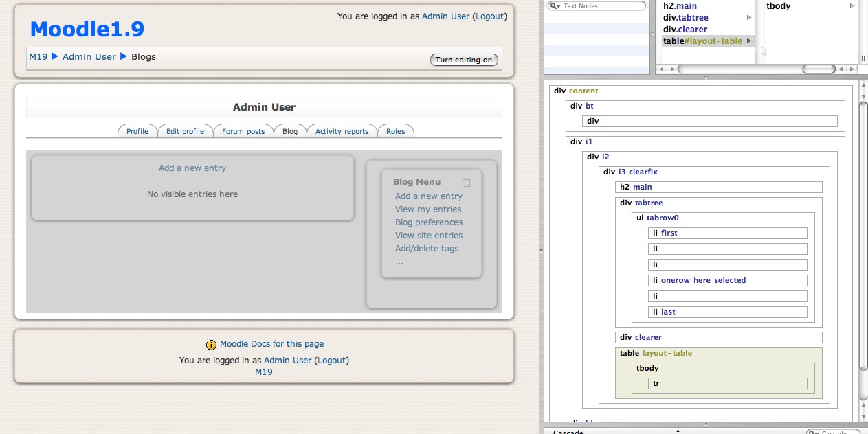868x434 pixels.
Task: Click Cascade panel header label
Action: [x=568, y=433]
